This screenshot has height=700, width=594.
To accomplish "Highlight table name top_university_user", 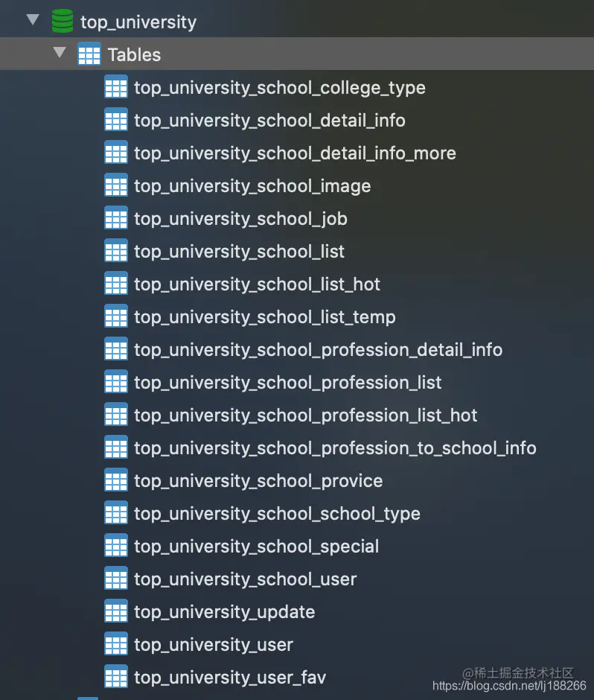I will 214,645.
